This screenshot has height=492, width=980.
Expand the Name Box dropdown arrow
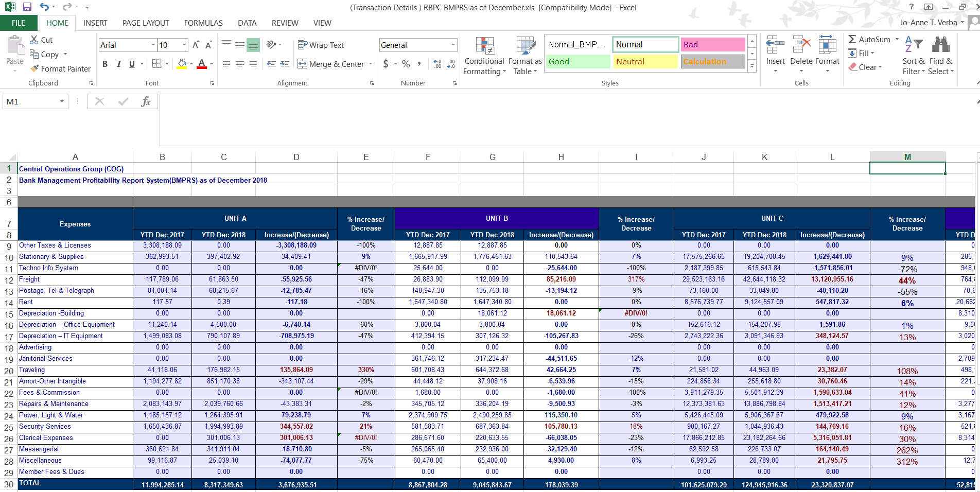coord(62,101)
